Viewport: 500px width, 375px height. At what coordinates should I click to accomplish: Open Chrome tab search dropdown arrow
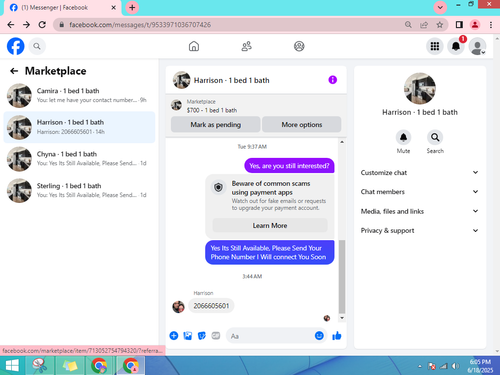click(x=440, y=7)
